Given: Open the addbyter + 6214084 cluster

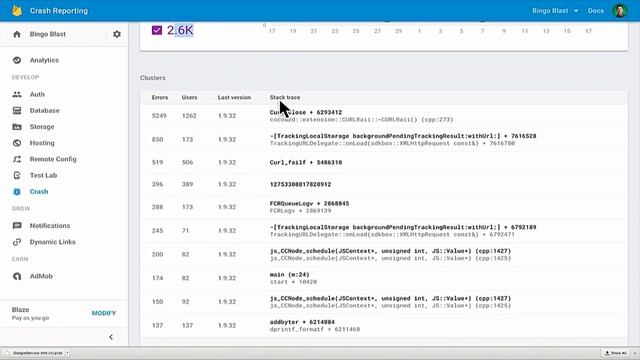Looking at the screenshot, I should [x=384, y=325].
